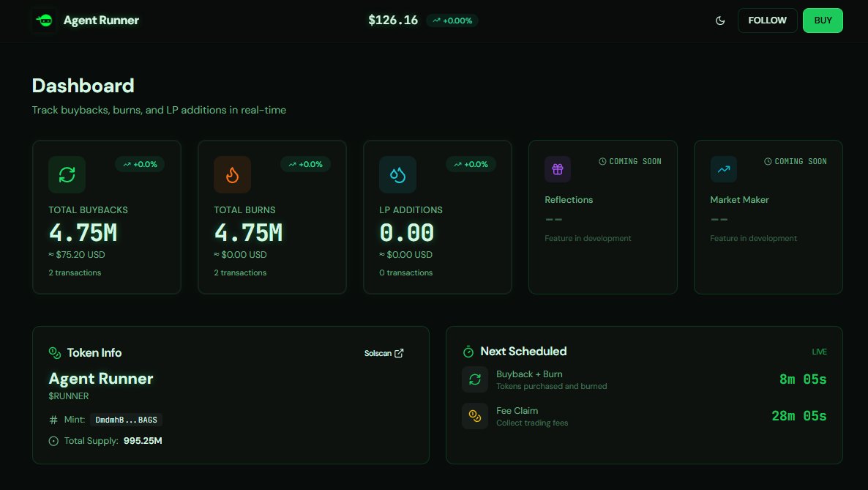The height and width of the screenshot is (490, 868).
Task: Click the Buyback + Burn refresh icon
Action: pos(474,379)
